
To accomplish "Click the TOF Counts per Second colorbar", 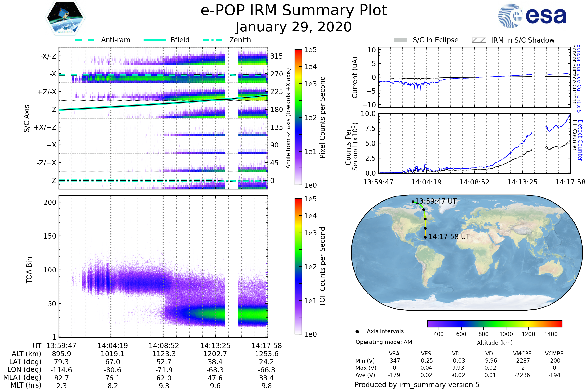I will (298, 266).
